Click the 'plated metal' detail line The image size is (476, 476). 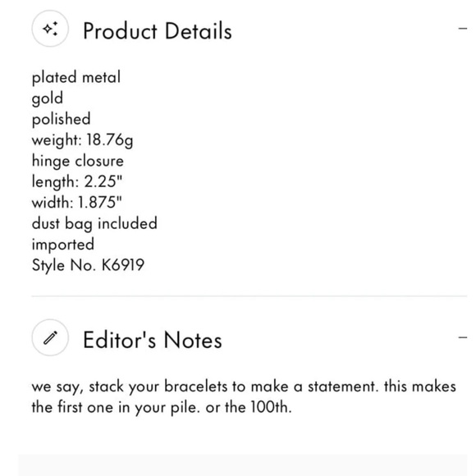pyautogui.click(x=76, y=77)
